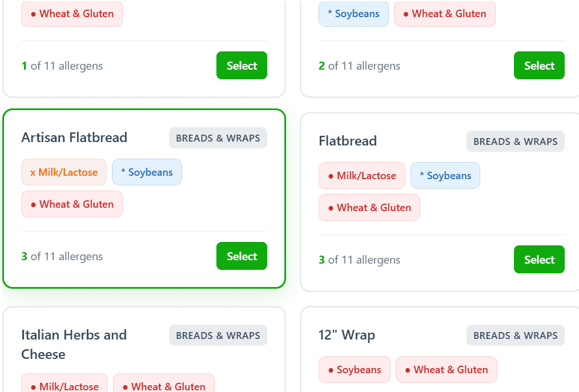Viewport: 579px width, 392px height.
Task: Click Breads & Wraps badge on 12" Wrap card
Action: click(516, 336)
